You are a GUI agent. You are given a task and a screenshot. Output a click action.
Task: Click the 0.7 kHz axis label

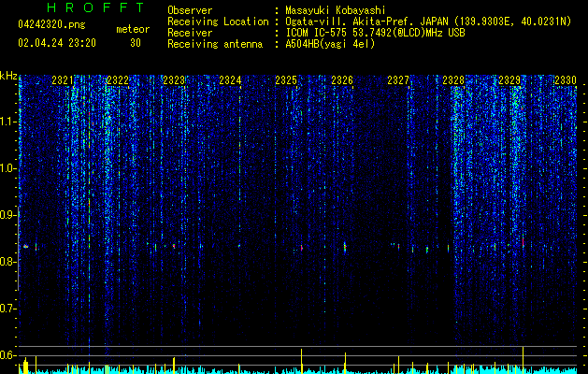point(7,309)
